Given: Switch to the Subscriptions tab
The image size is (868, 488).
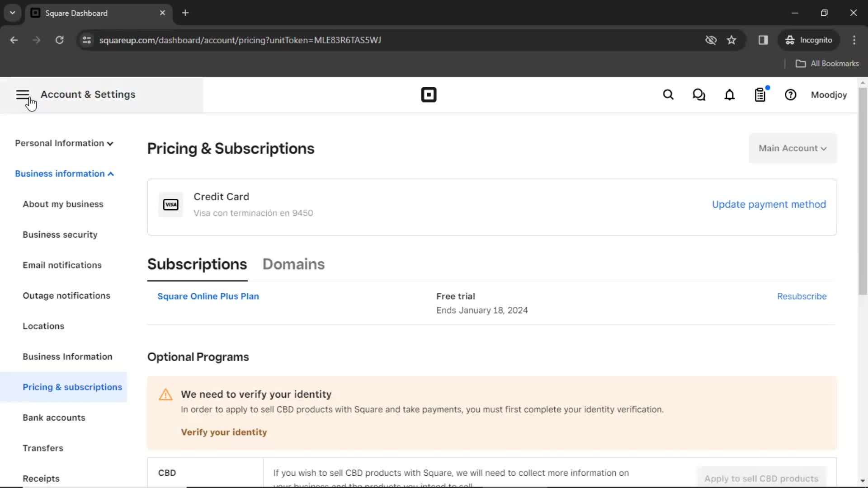Looking at the screenshot, I should pyautogui.click(x=197, y=264).
